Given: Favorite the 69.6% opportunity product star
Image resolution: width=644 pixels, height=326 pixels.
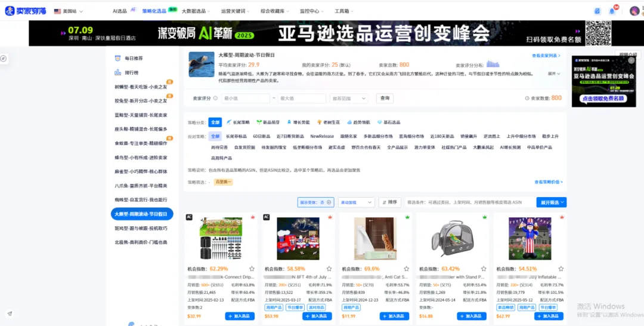Looking at the screenshot, I should (x=406, y=269).
